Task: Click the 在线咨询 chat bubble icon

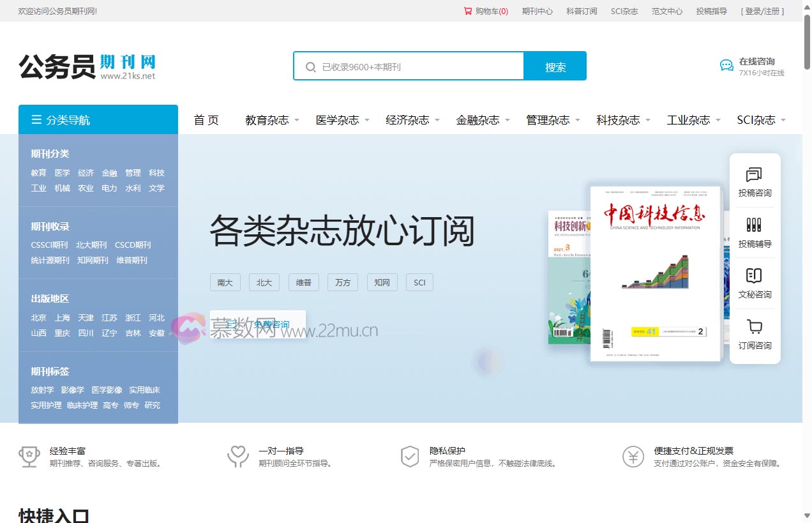Action: (726, 64)
